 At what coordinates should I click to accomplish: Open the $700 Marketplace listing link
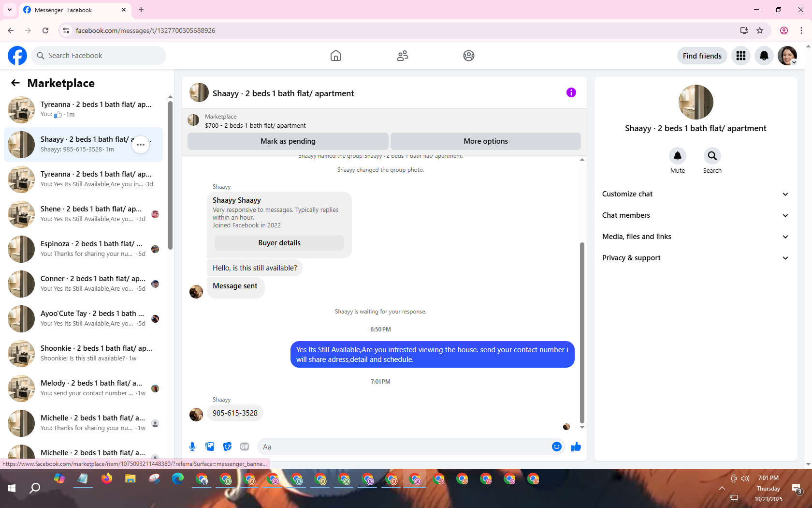[255, 125]
